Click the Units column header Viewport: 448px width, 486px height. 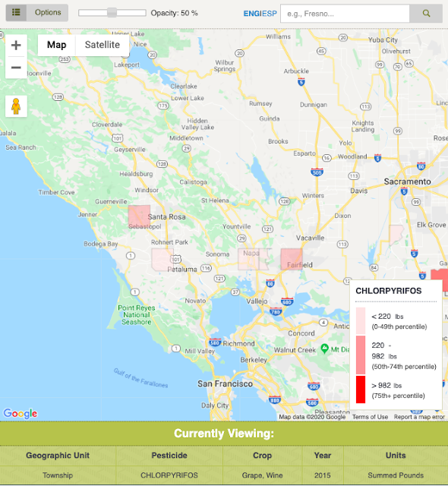coord(396,456)
